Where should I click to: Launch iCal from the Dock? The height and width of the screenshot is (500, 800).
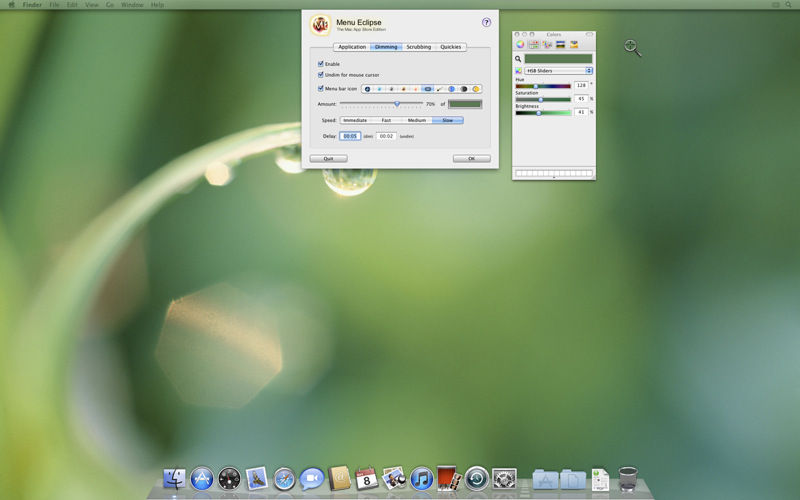tap(366, 479)
